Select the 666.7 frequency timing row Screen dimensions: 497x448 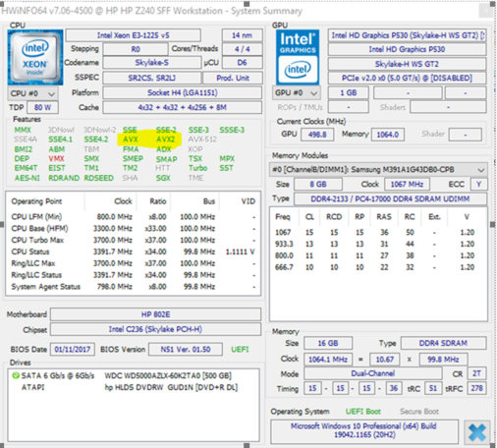tap(378, 267)
